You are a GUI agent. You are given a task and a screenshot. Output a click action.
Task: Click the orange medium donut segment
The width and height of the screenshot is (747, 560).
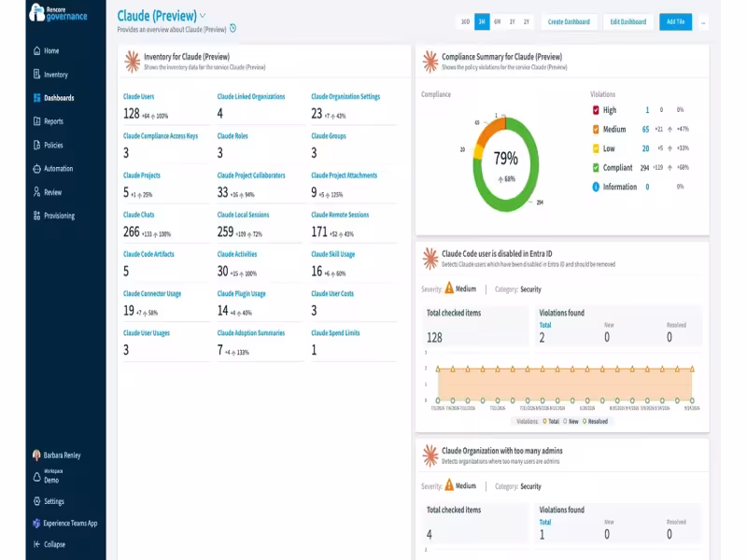click(488, 130)
